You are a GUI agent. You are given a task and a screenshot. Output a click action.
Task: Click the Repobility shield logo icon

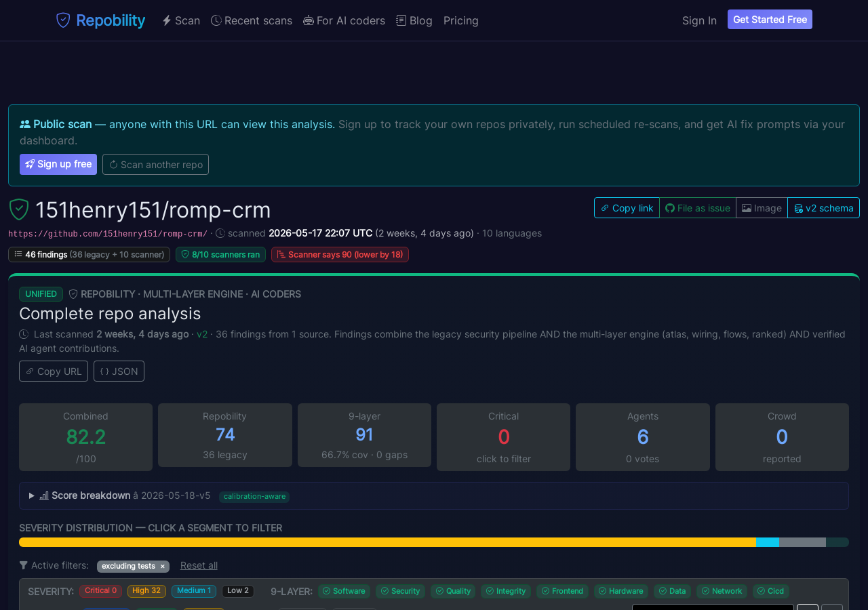tap(63, 20)
